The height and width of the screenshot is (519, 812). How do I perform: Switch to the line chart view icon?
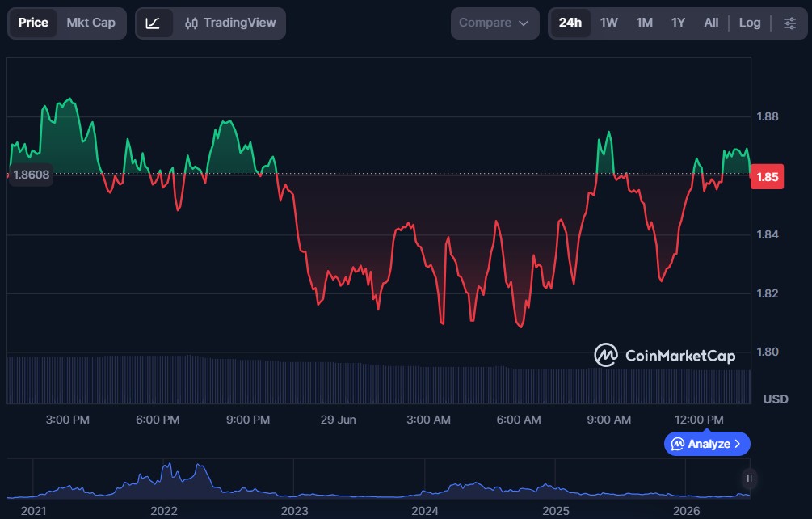tap(154, 23)
